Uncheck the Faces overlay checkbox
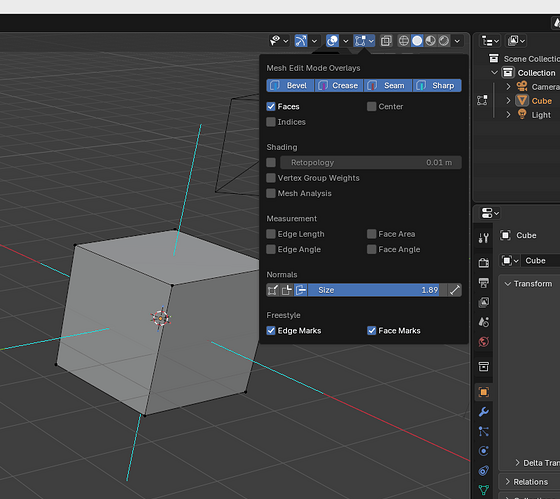 pyautogui.click(x=271, y=106)
